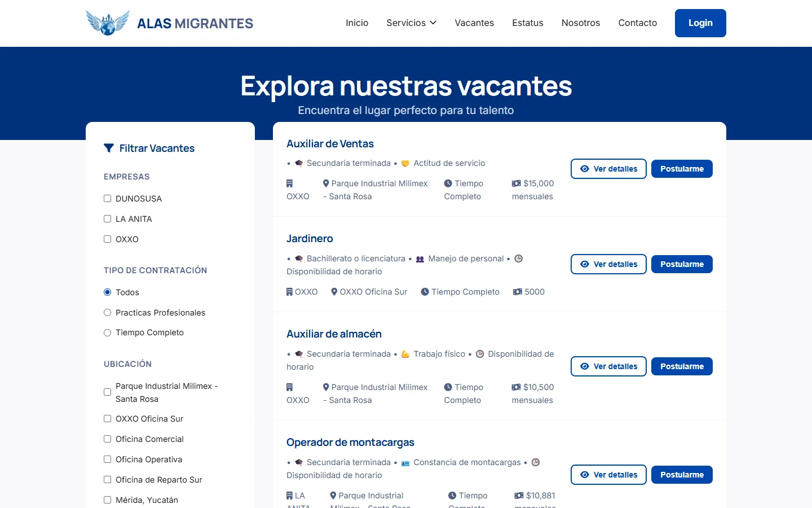
Task: Click the clock icon in Auxiliar de Ventas row
Action: click(x=448, y=183)
